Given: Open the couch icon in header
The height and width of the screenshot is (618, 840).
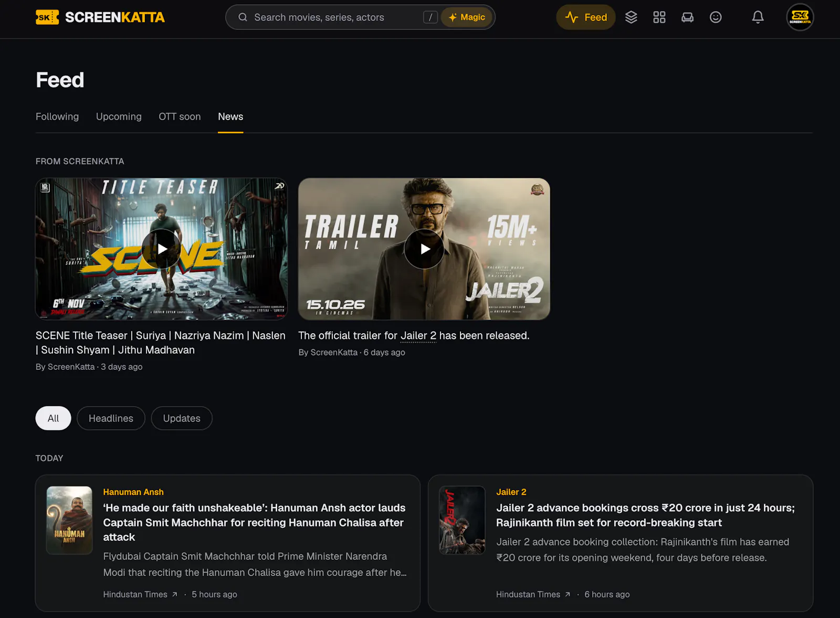Looking at the screenshot, I should (687, 17).
